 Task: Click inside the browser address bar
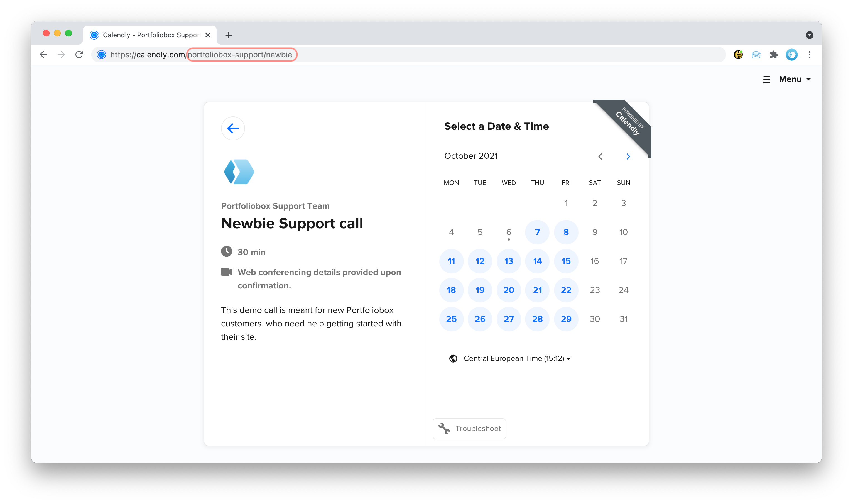pos(340,55)
